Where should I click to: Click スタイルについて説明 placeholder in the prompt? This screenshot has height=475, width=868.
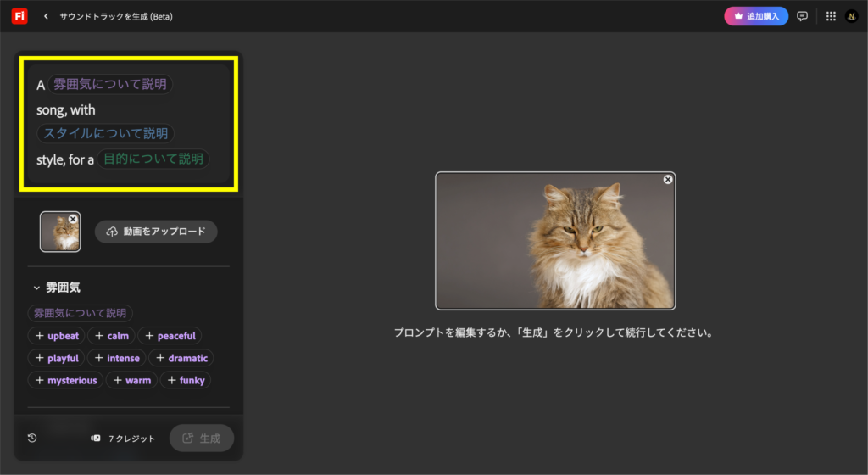pyautogui.click(x=105, y=134)
